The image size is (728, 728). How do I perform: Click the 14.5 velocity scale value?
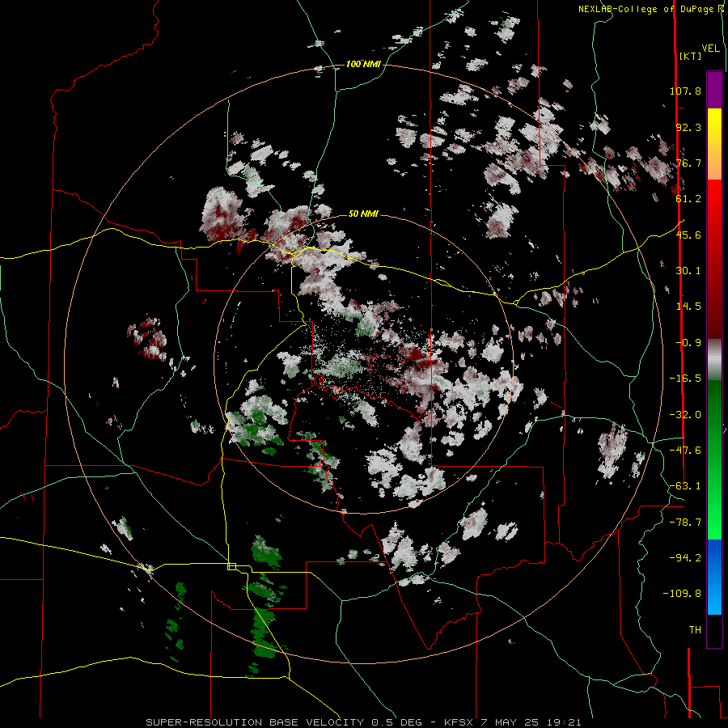pos(688,307)
